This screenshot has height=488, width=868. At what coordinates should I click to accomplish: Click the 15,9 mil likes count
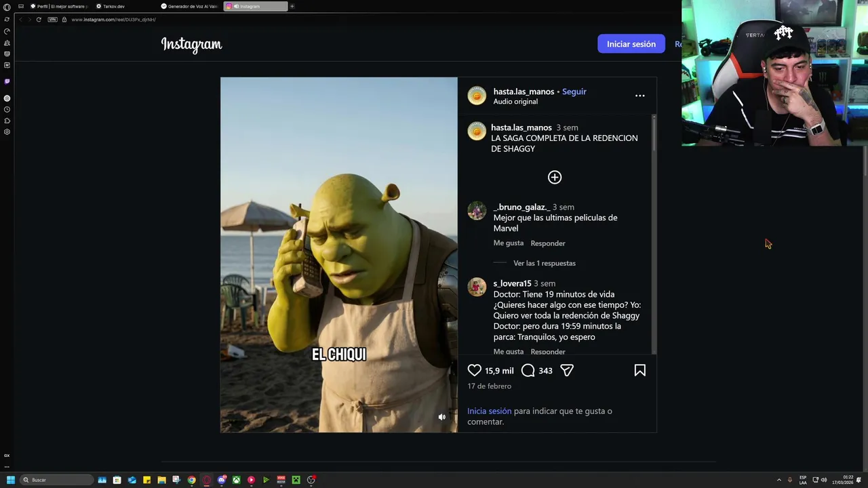[x=499, y=371]
